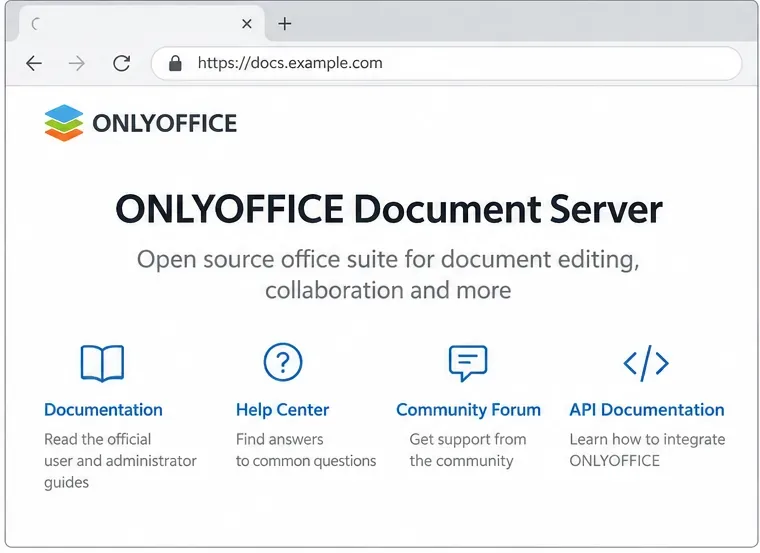Click the code brackets API Documentation icon
760x553 pixels.
[646, 363]
